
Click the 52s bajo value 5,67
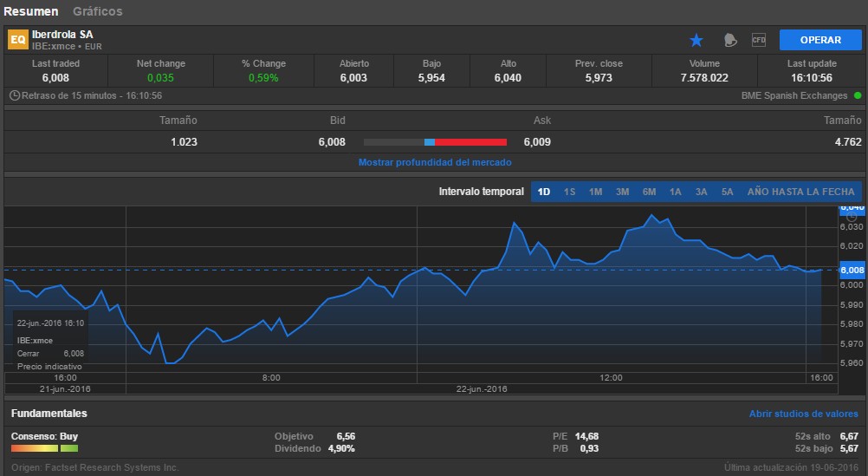849,448
